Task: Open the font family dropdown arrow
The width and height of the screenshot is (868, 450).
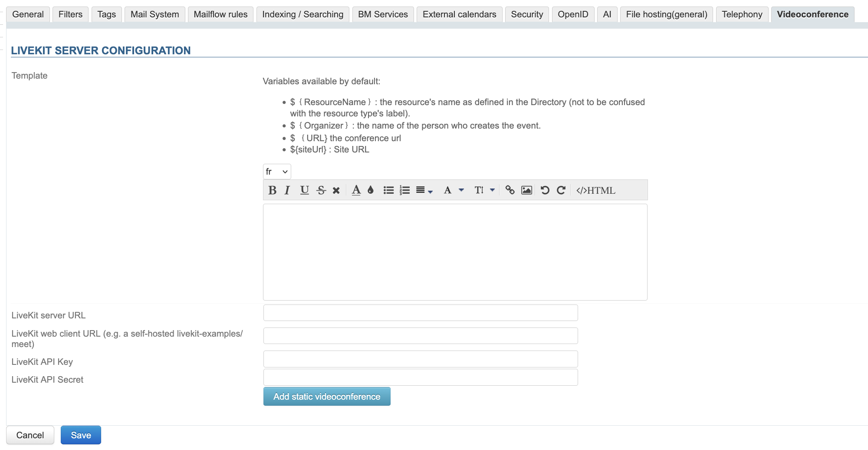Action: click(x=461, y=190)
